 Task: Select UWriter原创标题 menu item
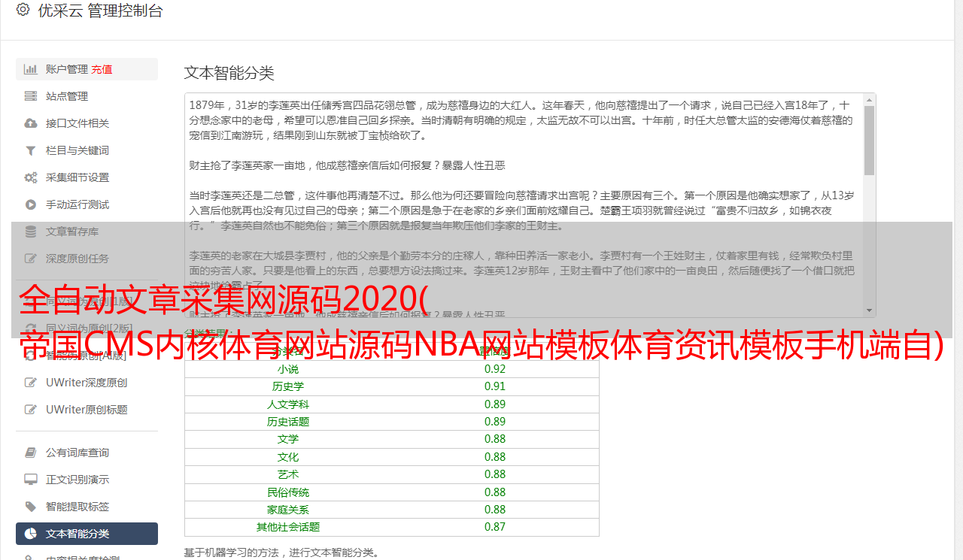click(x=87, y=410)
